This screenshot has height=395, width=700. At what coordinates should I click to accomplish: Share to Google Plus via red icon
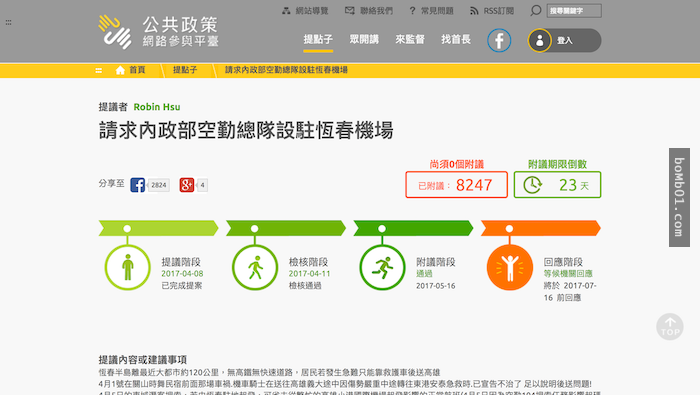coord(187,185)
